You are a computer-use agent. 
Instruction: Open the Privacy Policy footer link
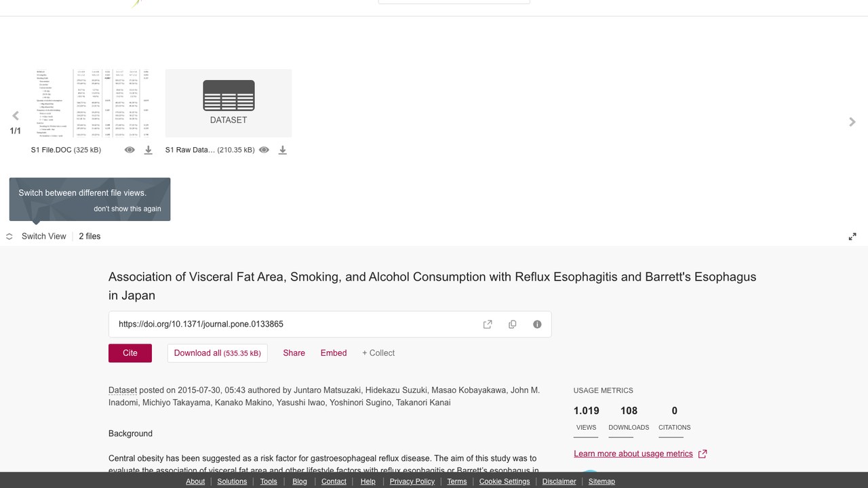(x=412, y=481)
